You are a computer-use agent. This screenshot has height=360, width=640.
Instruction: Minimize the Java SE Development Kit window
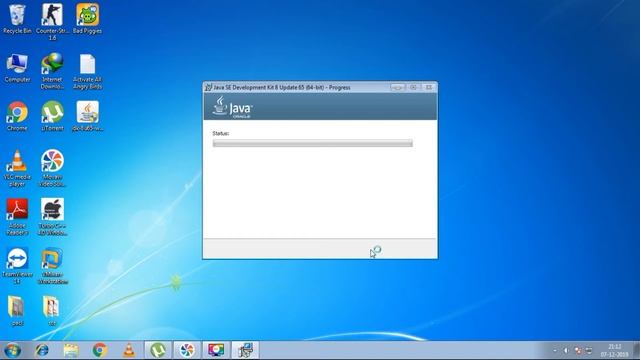pos(397,87)
